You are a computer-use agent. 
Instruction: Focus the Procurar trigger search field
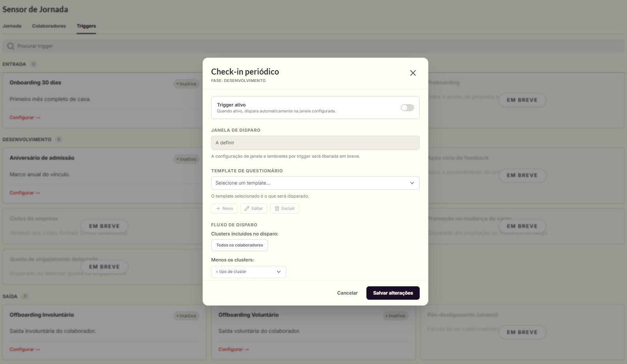[x=313, y=46]
